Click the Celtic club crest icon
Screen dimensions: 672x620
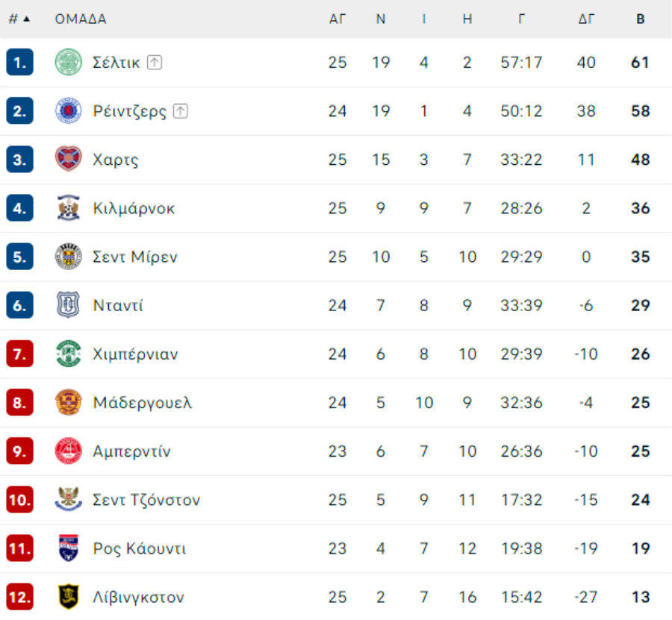(69, 62)
